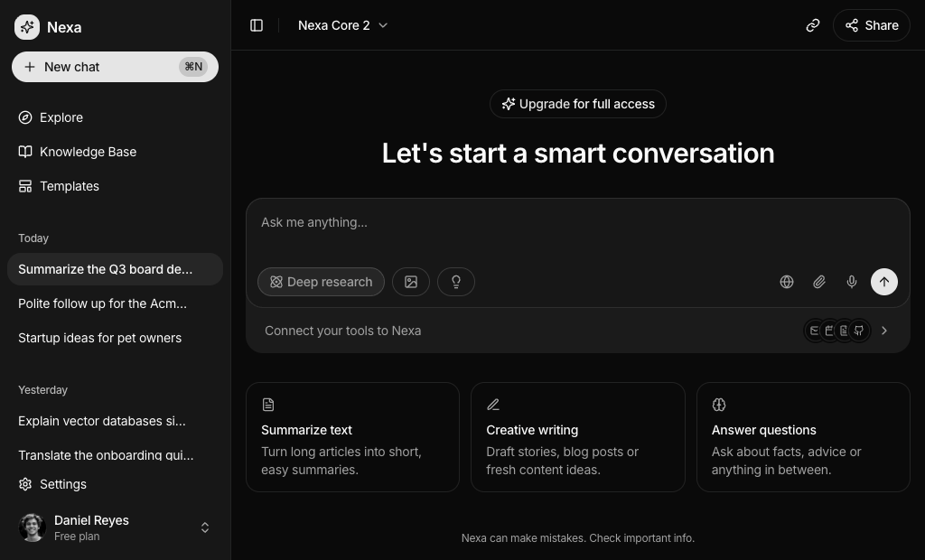Screen dimensions: 925x560
Task: Open chat 'Startup ideas for pet owners'
Action: tap(115, 338)
